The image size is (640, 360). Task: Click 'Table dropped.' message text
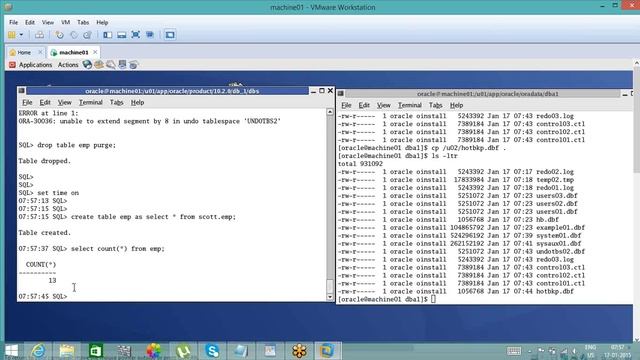pos(44,161)
